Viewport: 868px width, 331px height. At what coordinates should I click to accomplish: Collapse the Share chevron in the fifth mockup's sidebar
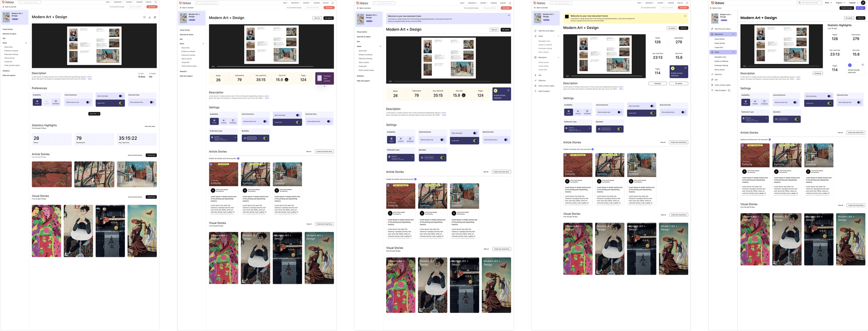click(x=733, y=52)
